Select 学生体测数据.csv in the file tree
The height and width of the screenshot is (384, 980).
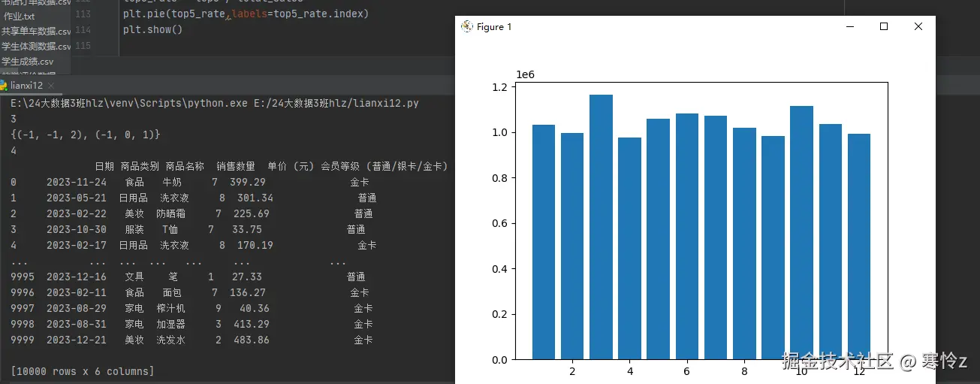coord(36,47)
